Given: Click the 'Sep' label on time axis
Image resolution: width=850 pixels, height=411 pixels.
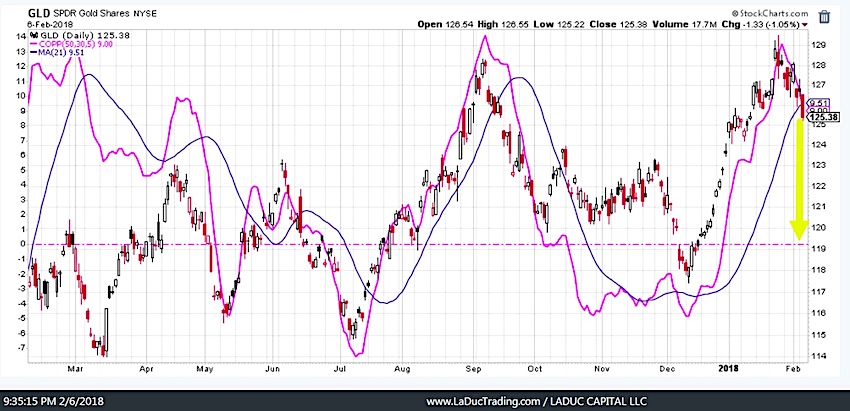Looking at the screenshot, I should click(x=474, y=369).
